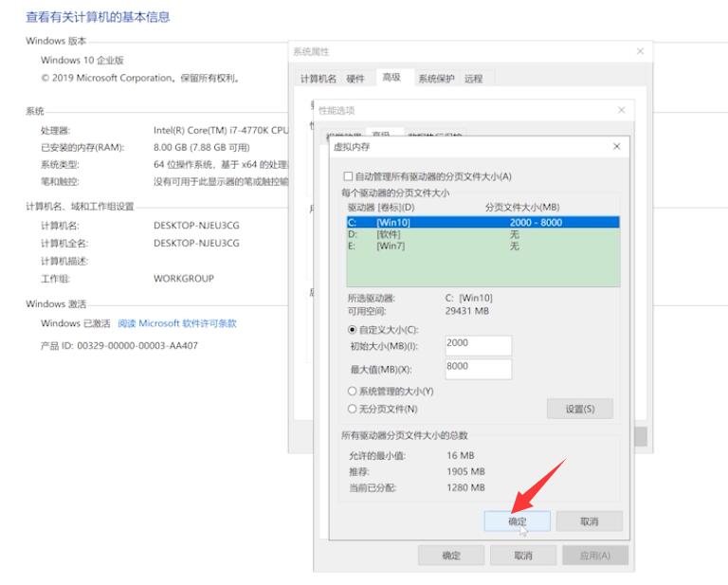Click the recommended 1905 MB value
This screenshot has height=585, width=728.
tap(465, 471)
